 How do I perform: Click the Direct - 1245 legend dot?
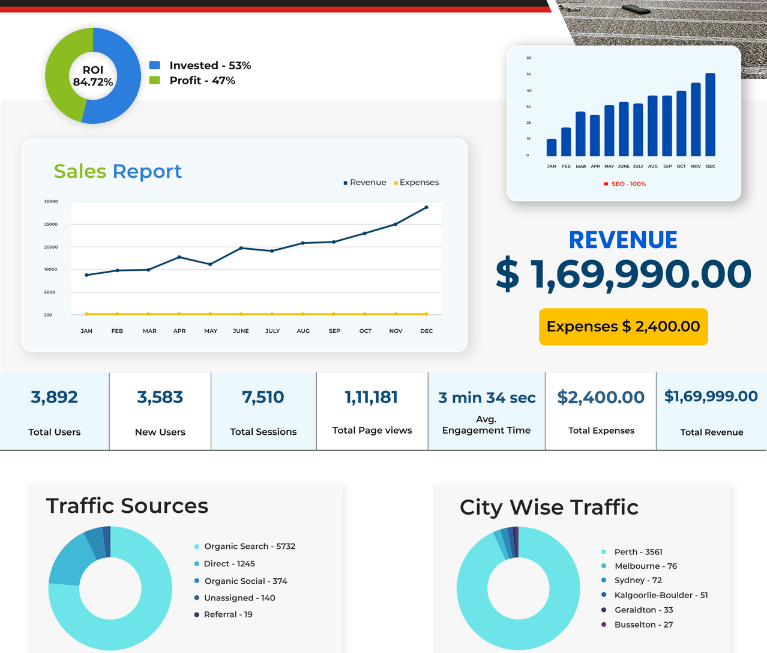point(197,564)
